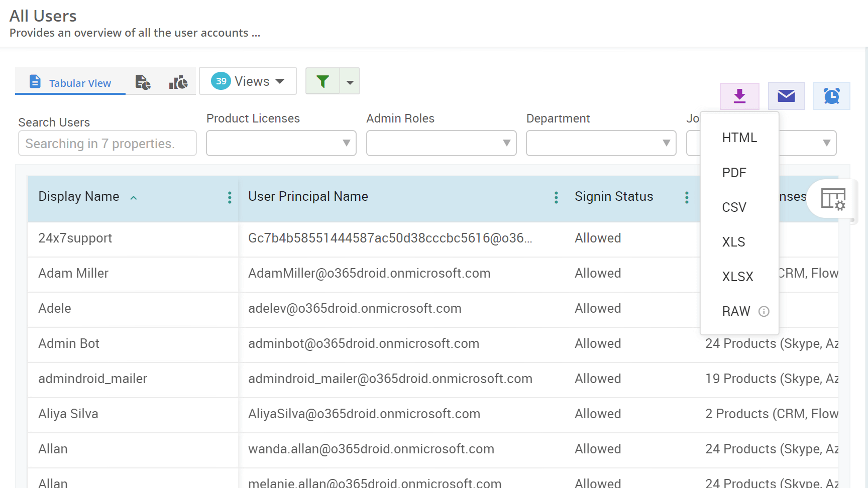868x488 pixels.
Task: Select the report document view icon
Action: tap(143, 82)
